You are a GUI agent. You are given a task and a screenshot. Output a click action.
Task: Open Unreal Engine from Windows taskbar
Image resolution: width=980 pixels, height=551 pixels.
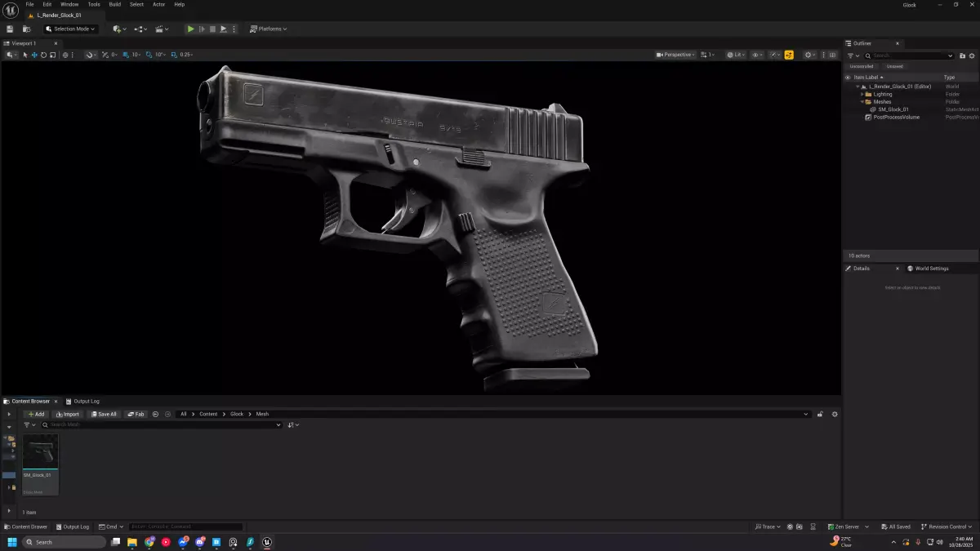point(267,541)
